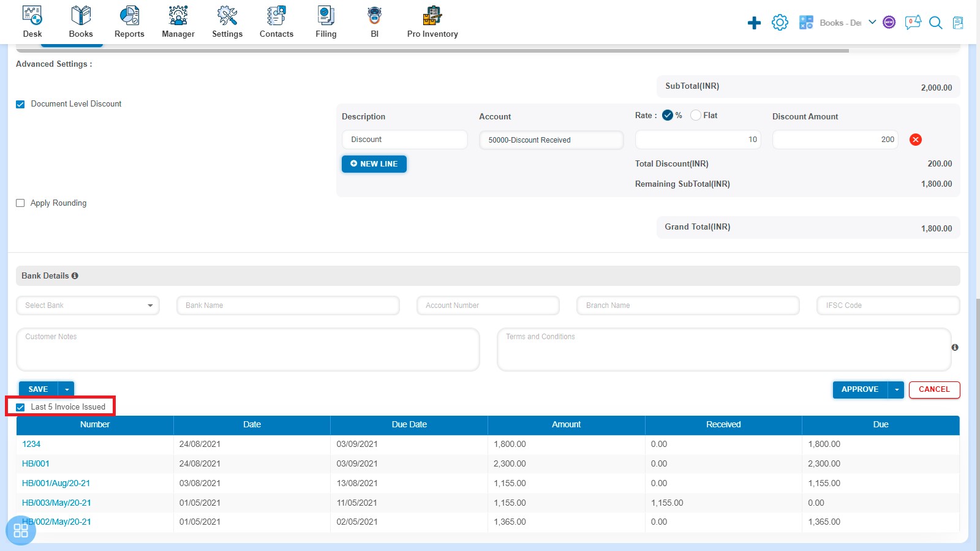Open the Pro Inventory module icon
Screen dimensions: 980x551
pyautogui.click(x=432, y=15)
